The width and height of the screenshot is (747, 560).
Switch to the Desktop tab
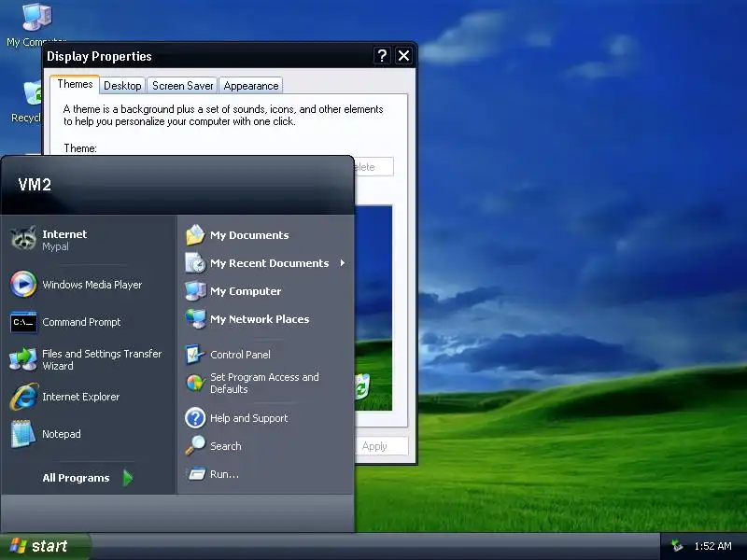tap(122, 86)
